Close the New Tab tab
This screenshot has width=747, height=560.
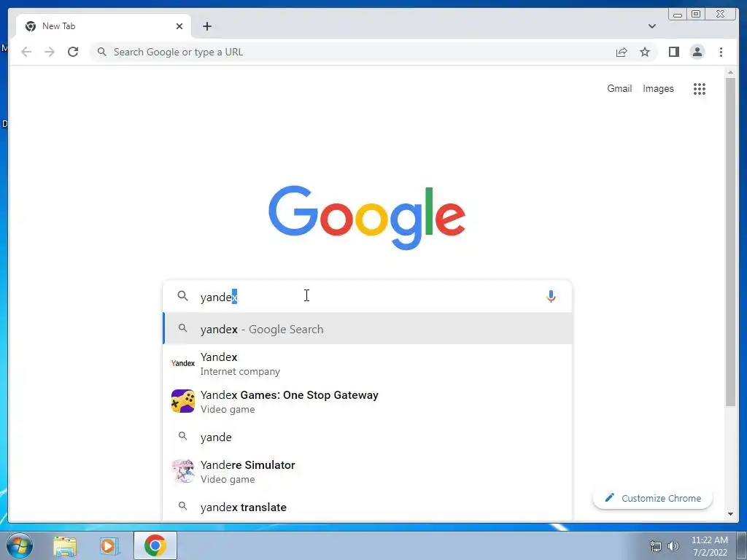tap(179, 26)
